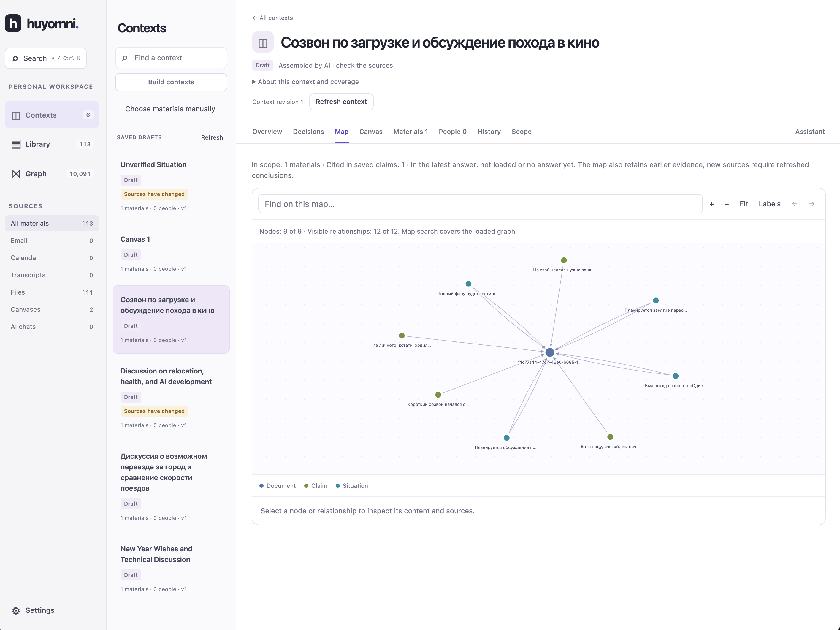Toggle map Labels
Screen dimensions: 840x630
pyautogui.click(x=769, y=204)
